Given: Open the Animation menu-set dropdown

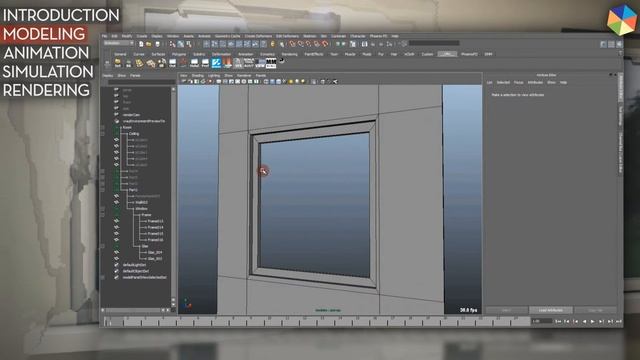Looking at the screenshot, I should (118, 43).
